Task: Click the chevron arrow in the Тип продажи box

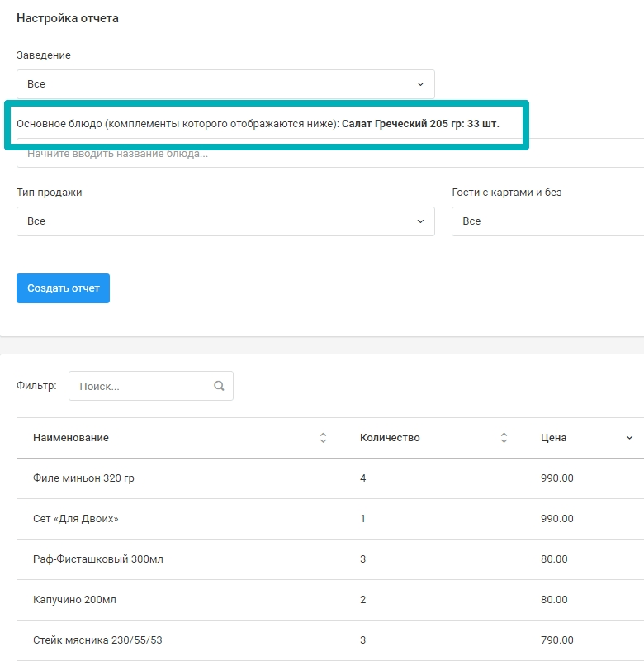Action: click(420, 221)
